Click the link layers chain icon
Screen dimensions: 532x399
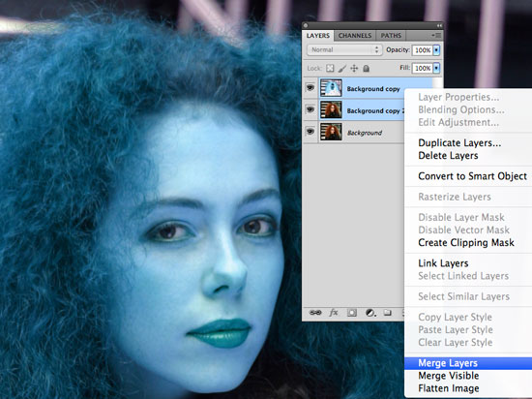(315, 313)
